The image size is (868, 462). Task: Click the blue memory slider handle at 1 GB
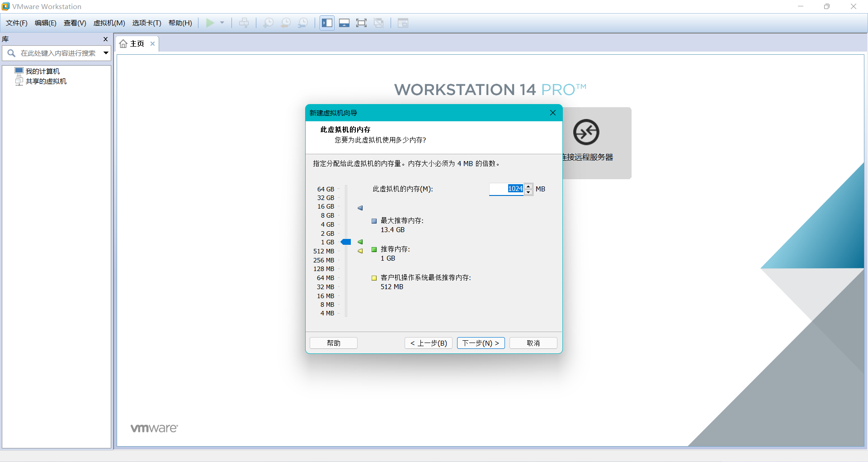point(346,242)
